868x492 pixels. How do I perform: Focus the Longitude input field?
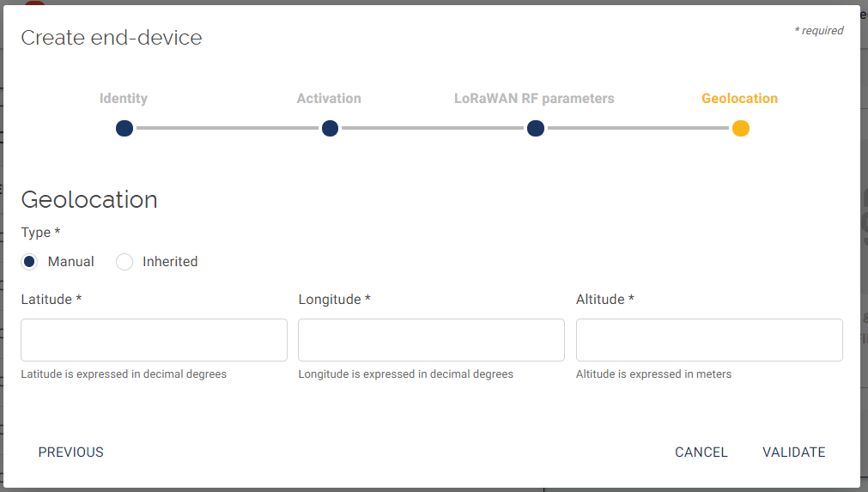pos(431,340)
